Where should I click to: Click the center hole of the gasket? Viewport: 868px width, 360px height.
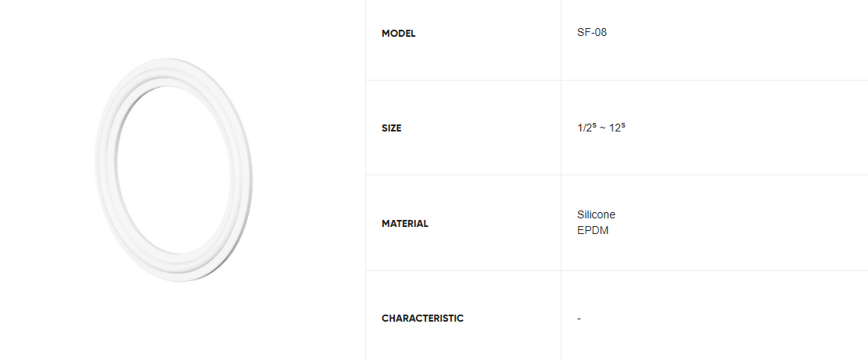pos(174,168)
